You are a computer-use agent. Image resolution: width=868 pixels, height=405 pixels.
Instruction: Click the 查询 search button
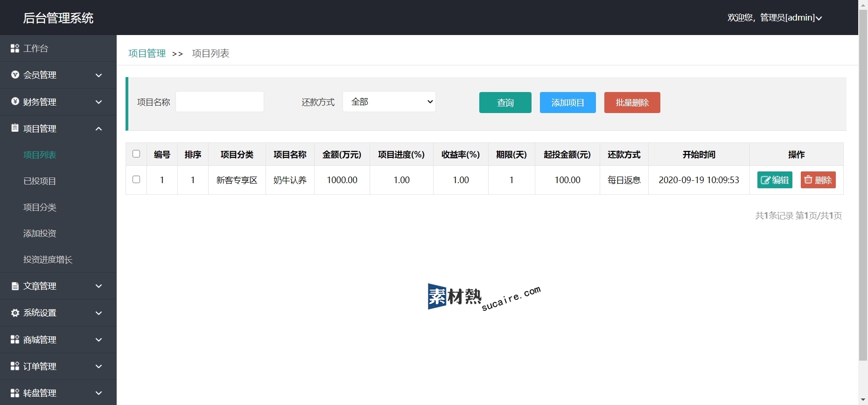pos(505,102)
